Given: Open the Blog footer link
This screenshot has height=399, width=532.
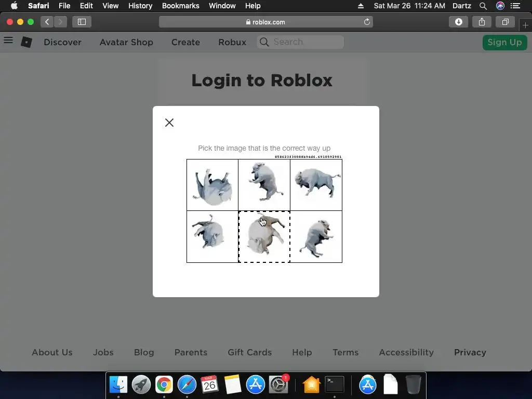Looking at the screenshot, I should pyautogui.click(x=144, y=352).
